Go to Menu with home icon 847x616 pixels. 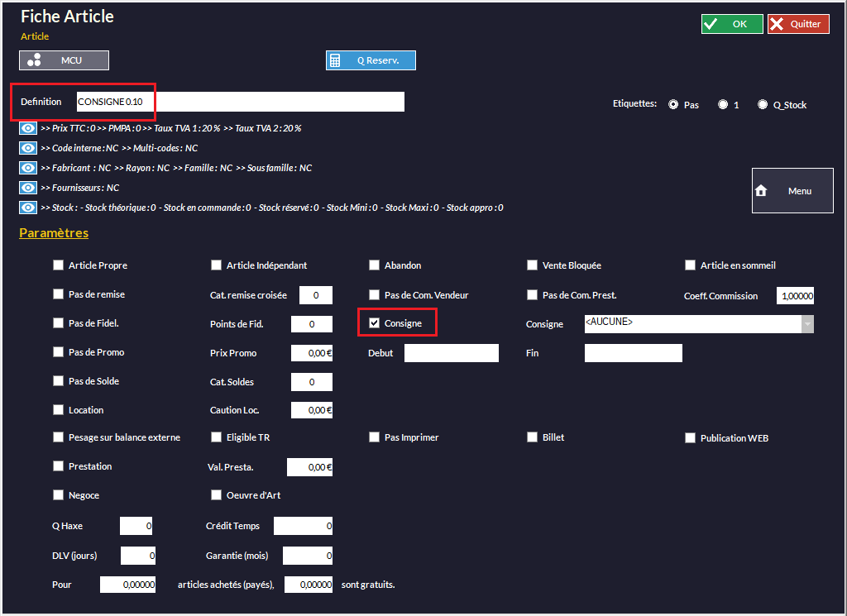click(792, 191)
